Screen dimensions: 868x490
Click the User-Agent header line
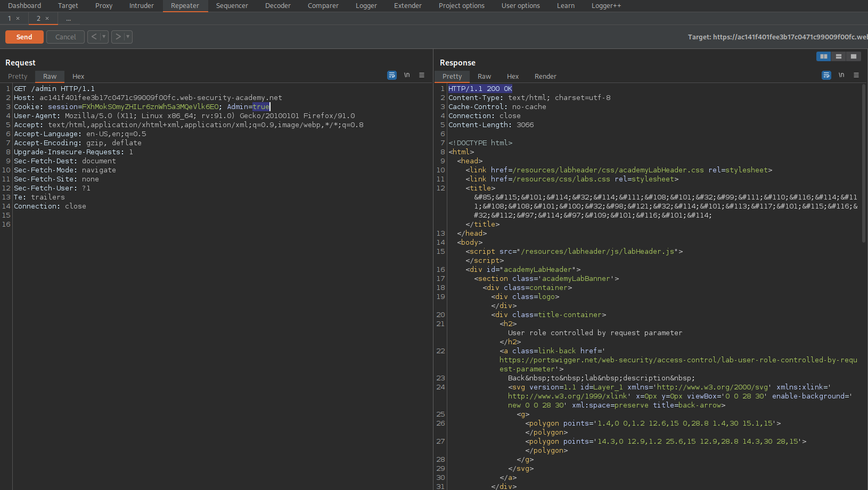point(184,116)
